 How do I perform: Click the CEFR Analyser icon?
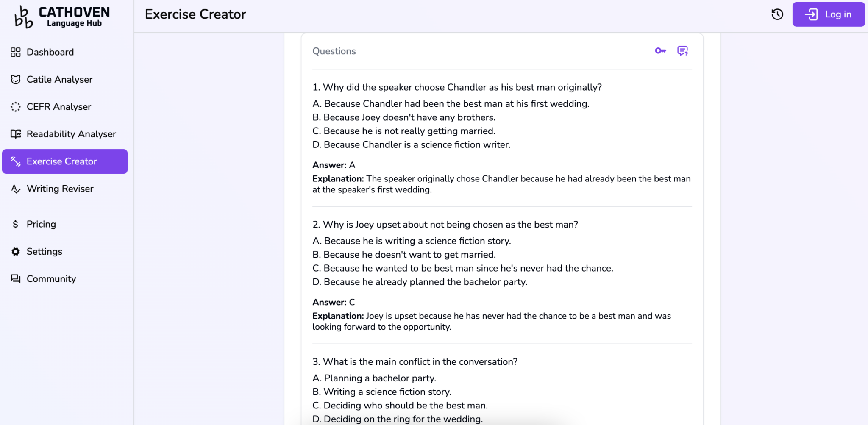16,107
